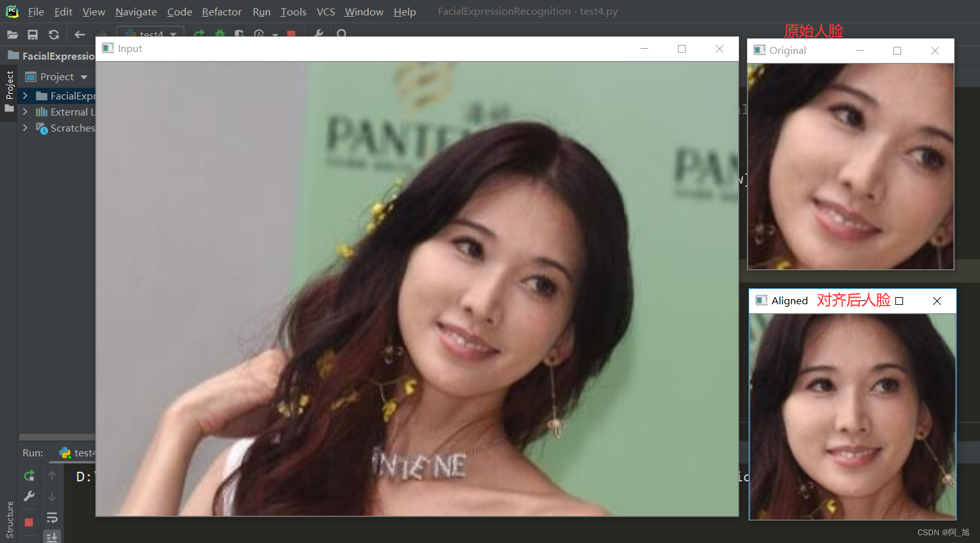Open the Tools menu
The height and width of the screenshot is (543, 980).
(x=293, y=12)
